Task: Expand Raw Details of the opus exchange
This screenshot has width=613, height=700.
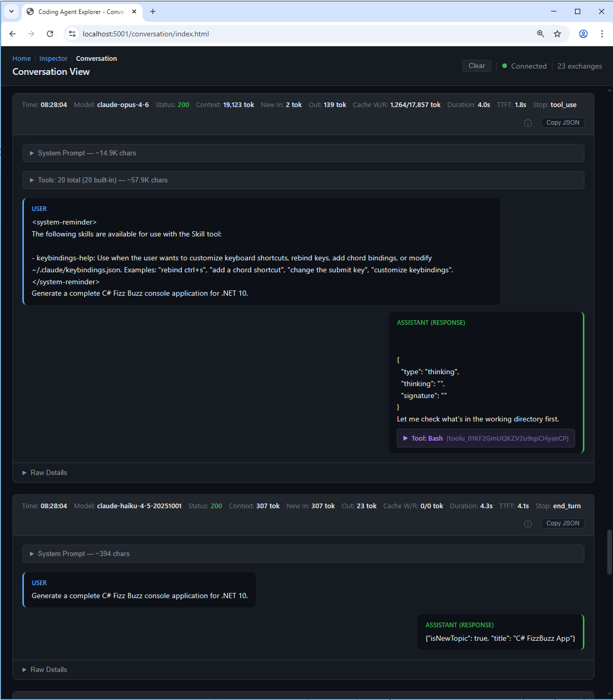Action: coord(45,473)
